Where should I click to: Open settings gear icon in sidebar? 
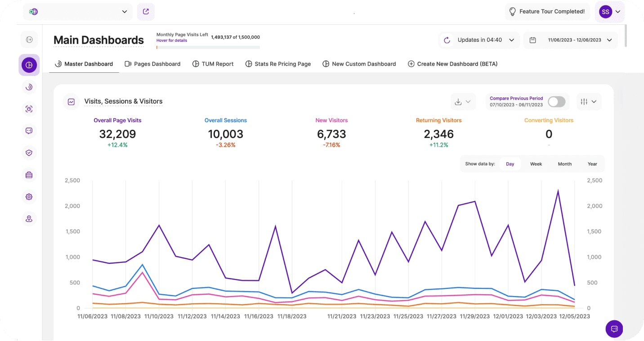(29, 197)
